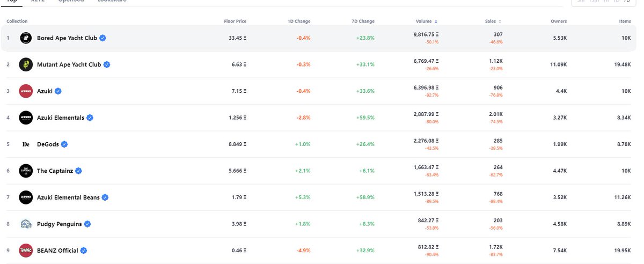This screenshot has height=264, width=644.
Task: Click the +23.8% 7D change value
Action: point(365,38)
